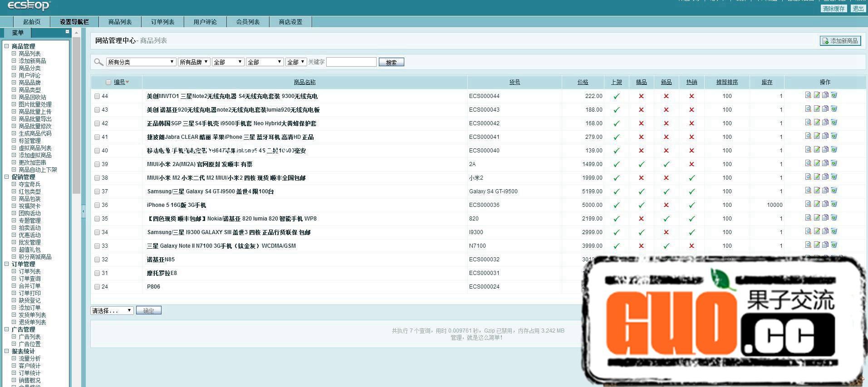The image size is (868, 387).
Task: Go to the 订单列表 top tab
Action: click(162, 22)
